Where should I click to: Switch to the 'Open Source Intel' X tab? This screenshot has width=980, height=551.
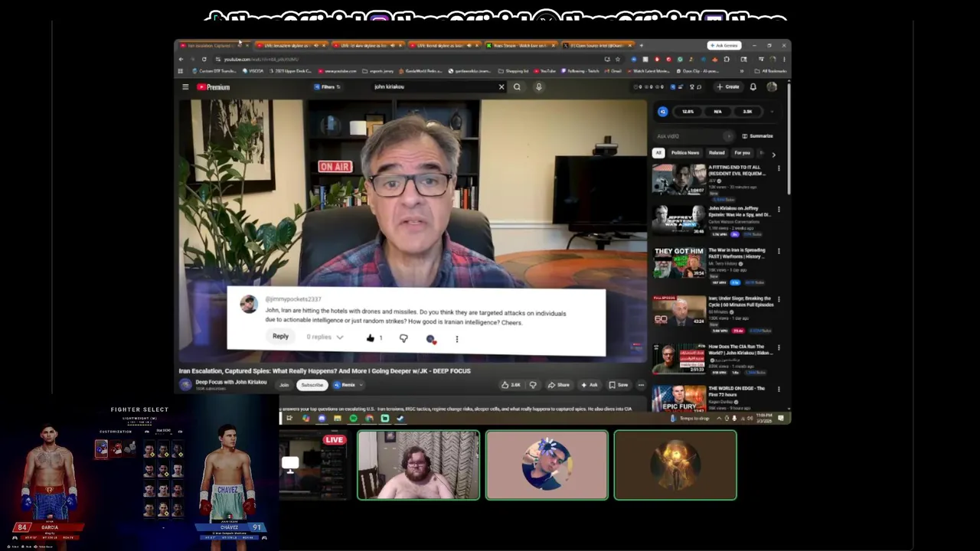point(597,46)
